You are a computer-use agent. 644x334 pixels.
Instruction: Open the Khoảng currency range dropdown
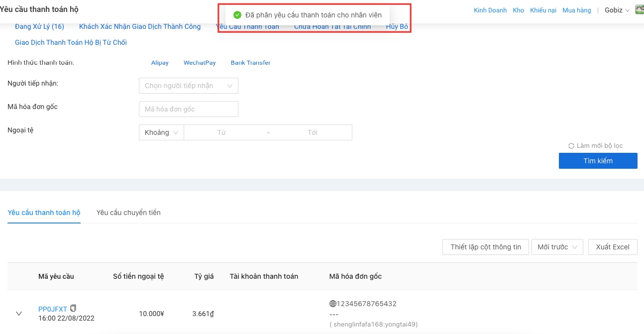coord(161,132)
